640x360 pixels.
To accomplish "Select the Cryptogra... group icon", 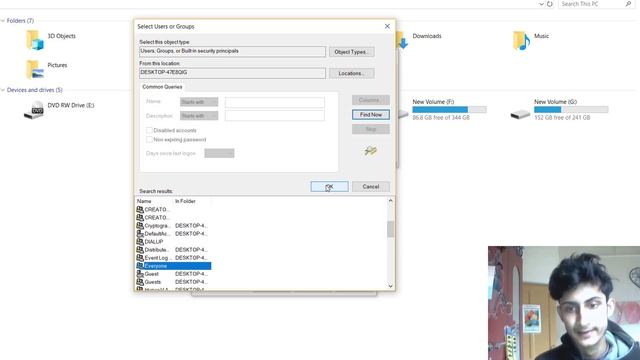I will point(140,225).
